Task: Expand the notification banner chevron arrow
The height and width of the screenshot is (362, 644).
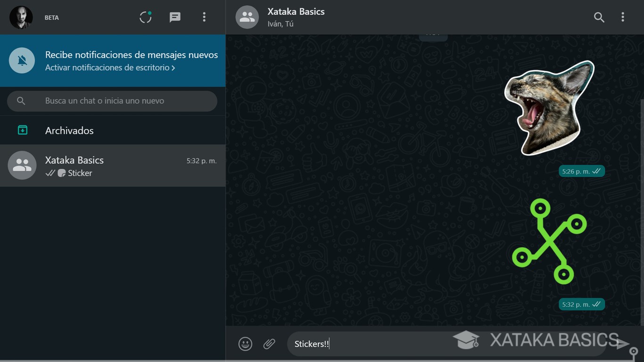Action: [x=173, y=67]
